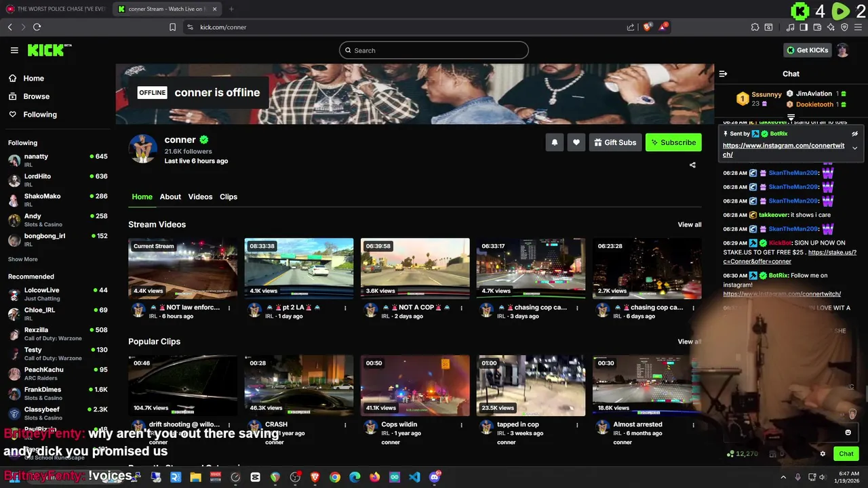Open the emote picker in chat input
The image size is (868, 488).
click(848, 432)
